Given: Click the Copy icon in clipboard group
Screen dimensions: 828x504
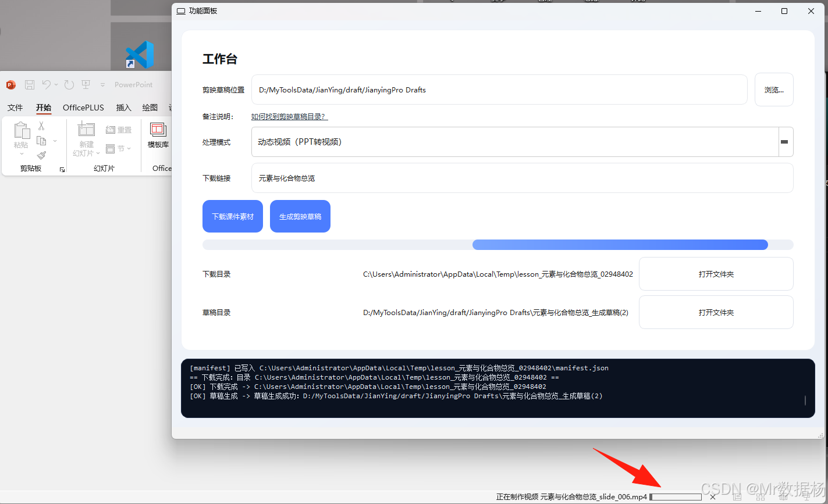Looking at the screenshot, I should (41, 141).
